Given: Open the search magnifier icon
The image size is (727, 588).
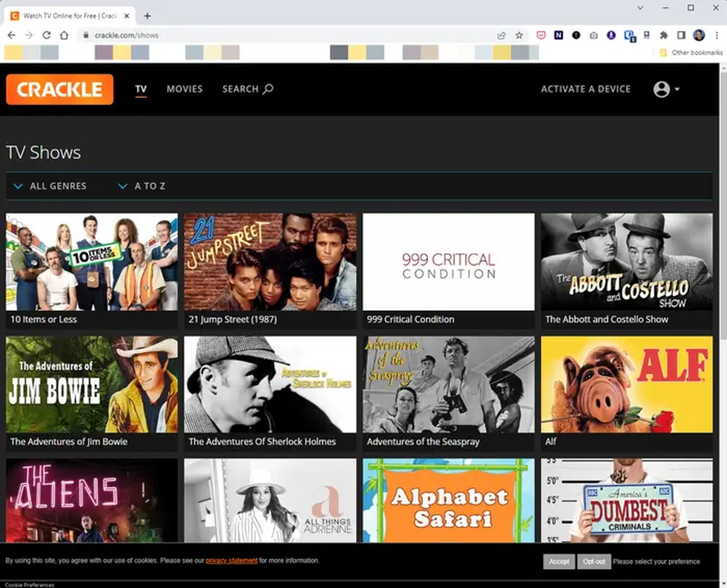Looking at the screenshot, I should 268,89.
